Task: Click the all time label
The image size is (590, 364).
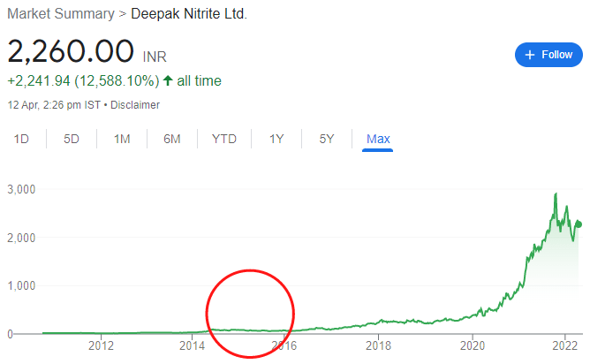Action: [199, 81]
